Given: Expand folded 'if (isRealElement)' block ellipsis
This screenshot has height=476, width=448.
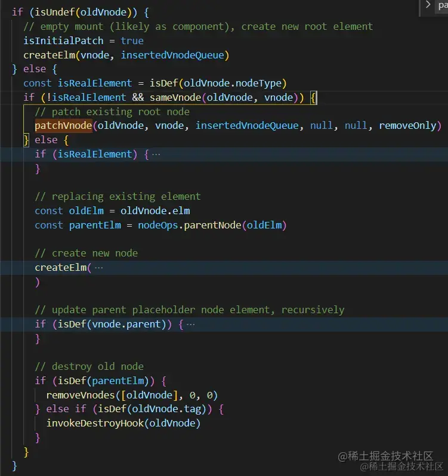Looking at the screenshot, I should click(156, 154).
